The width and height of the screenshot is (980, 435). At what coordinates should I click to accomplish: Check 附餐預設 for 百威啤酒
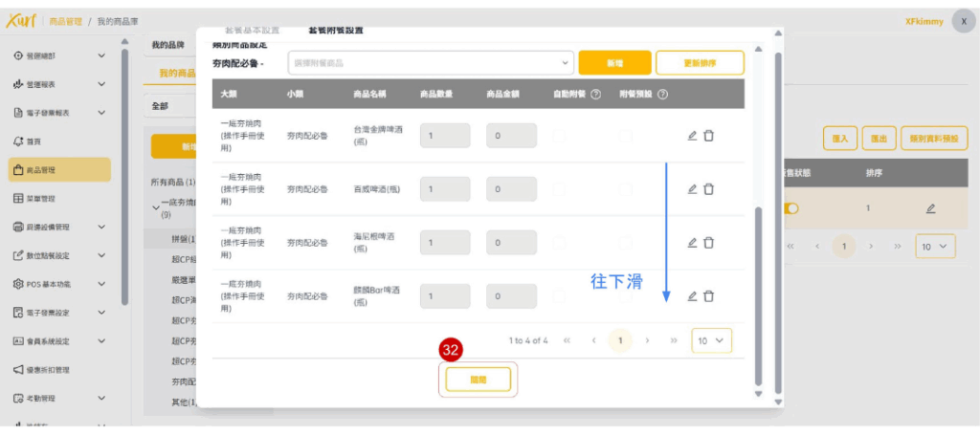tap(626, 189)
